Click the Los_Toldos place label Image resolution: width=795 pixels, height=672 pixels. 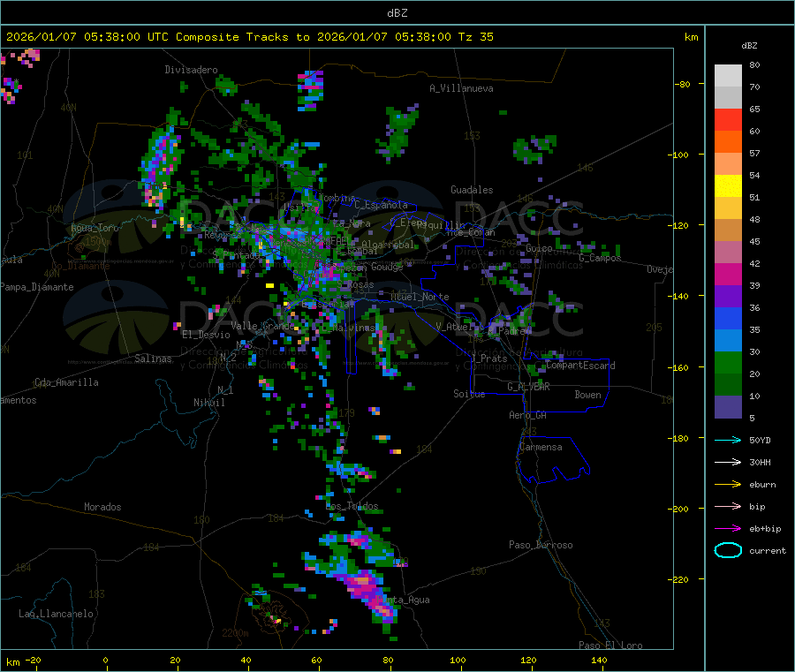click(x=352, y=506)
